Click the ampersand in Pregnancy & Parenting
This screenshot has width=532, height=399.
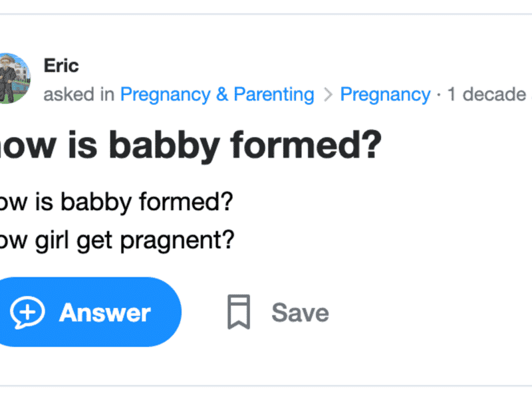point(222,94)
